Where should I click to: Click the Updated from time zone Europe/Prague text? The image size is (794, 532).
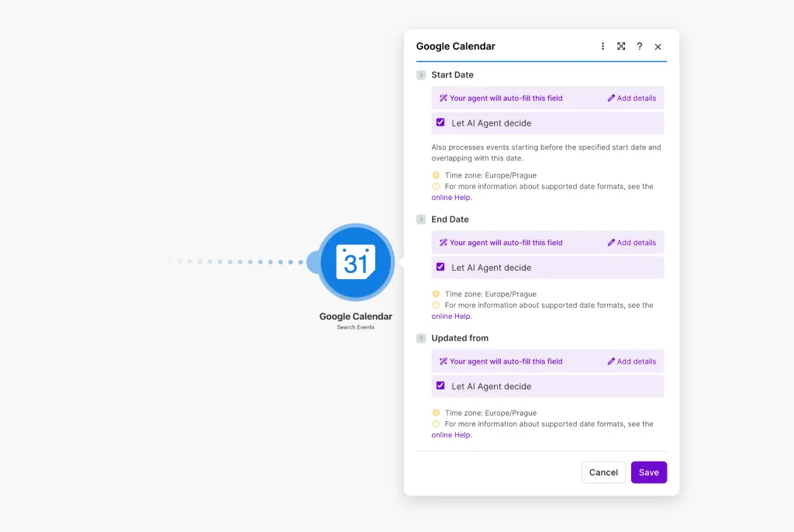(491, 413)
